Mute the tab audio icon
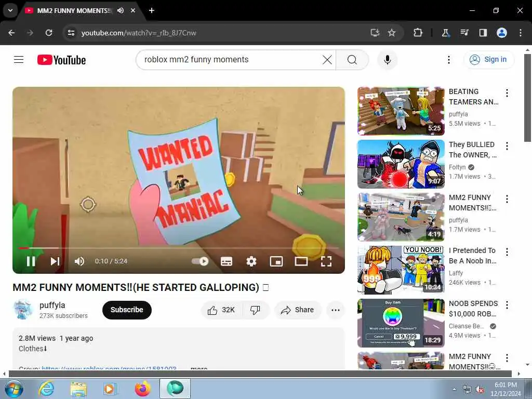 point(121,10)
